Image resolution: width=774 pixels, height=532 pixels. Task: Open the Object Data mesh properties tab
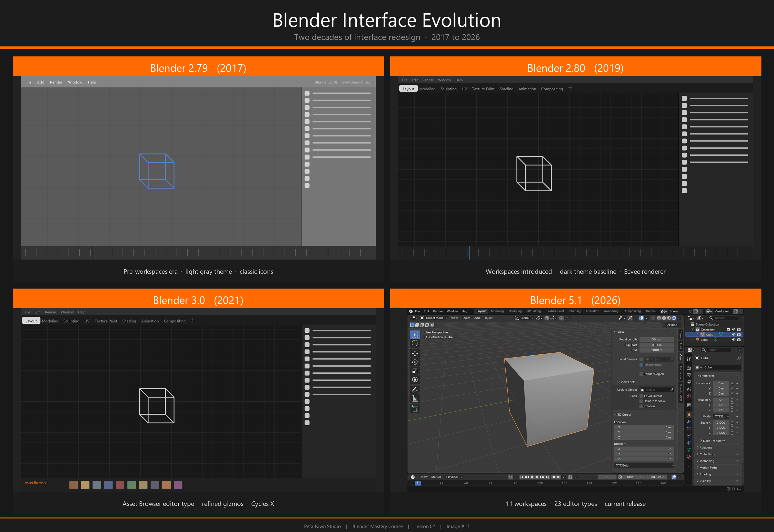tap(689, 450)
